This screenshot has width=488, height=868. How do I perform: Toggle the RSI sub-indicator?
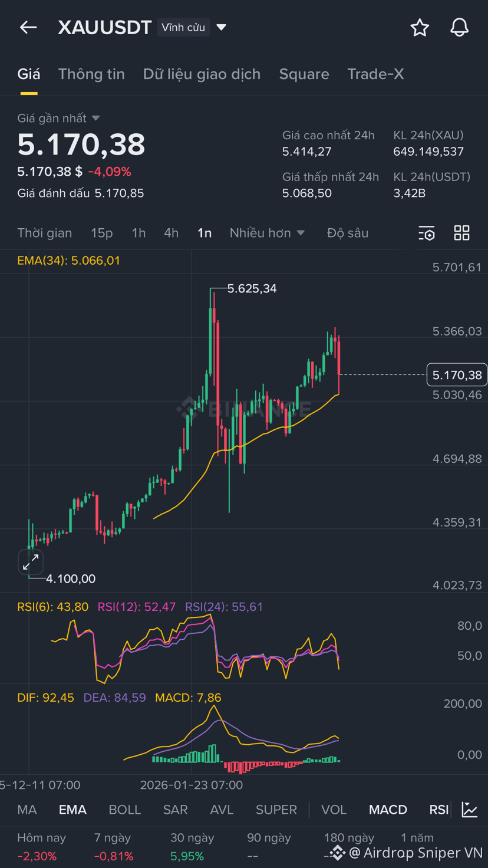click(438, 810)
